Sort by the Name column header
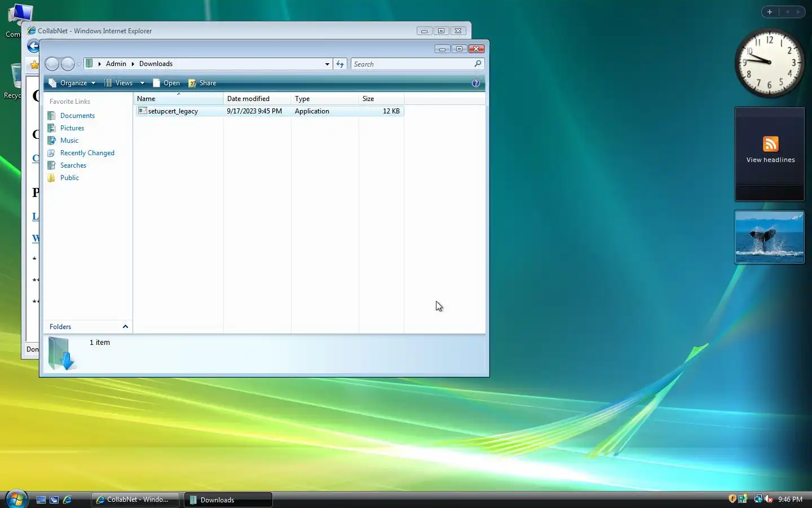This screenshot has height=508, width=812. click(x=178, y=99)
